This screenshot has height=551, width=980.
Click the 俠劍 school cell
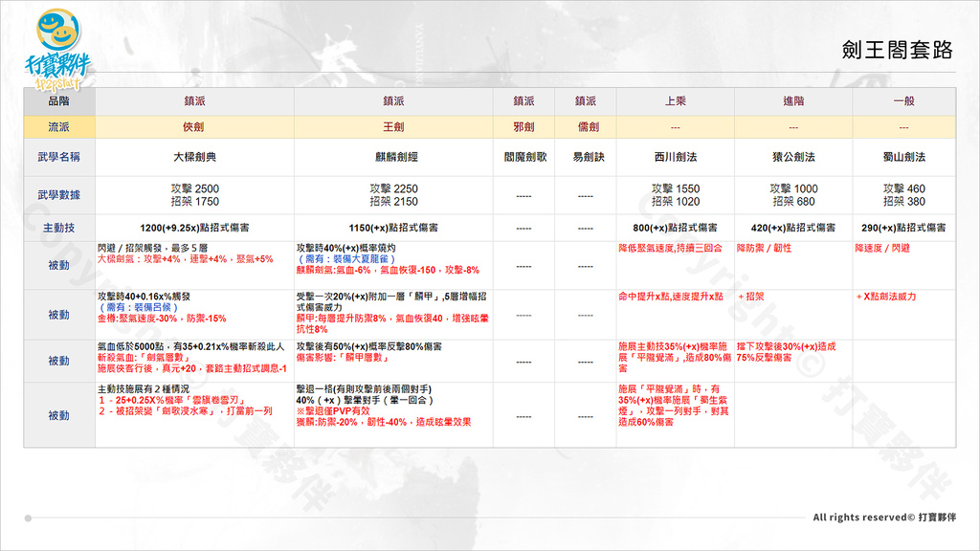pos(193,127)
